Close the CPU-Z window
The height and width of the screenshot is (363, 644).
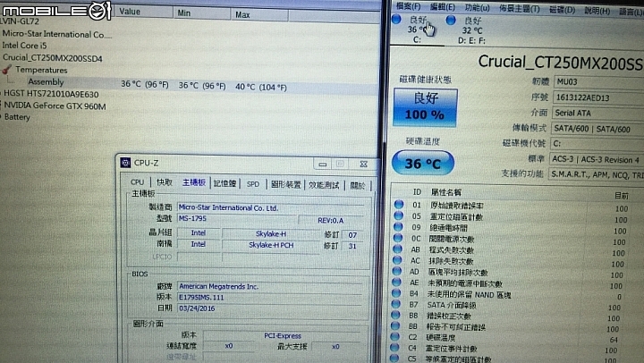click(x=363, y=165)
